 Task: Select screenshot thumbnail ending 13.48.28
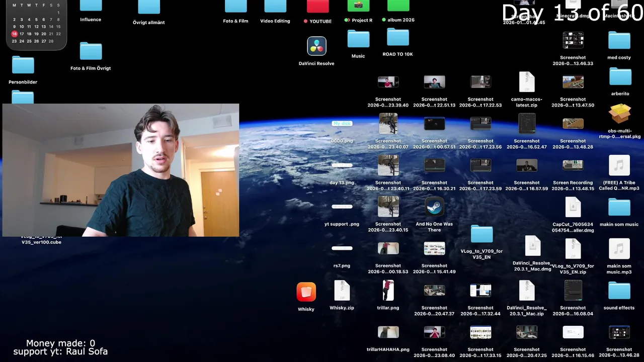(573, 124)
